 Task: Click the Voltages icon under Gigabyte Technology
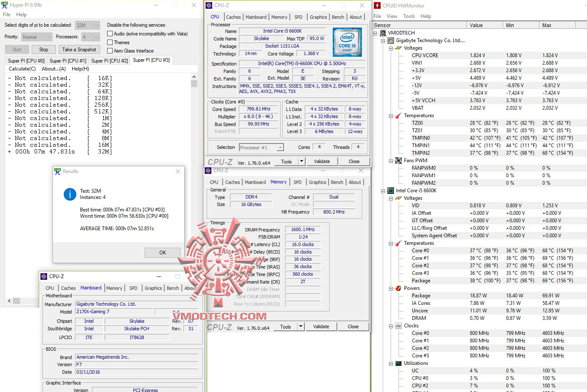click(x=399, y=48)
